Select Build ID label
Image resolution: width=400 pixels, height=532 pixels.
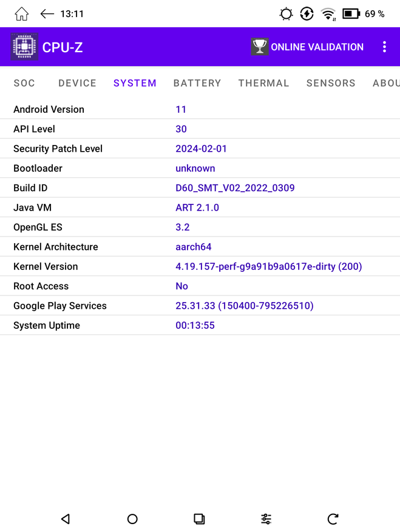point(30,188)
